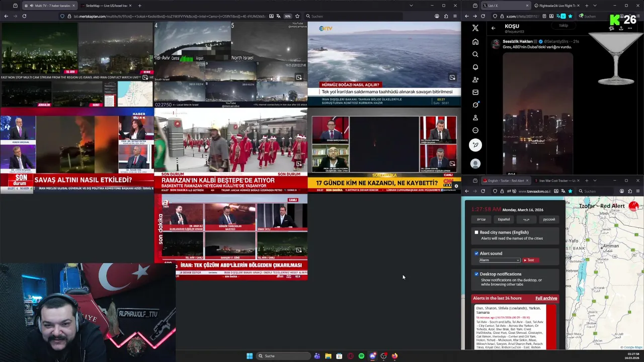Enable Read city names (English) checkbox
This screenshot has height=362, width=644.
(x=476, y=232)
